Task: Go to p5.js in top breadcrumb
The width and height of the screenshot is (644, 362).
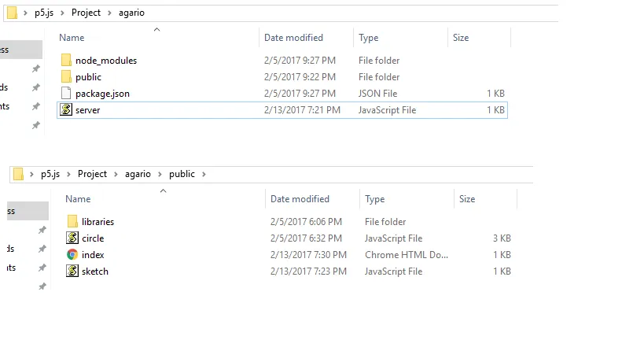Action: pyautogui.click(x=47, y=13)
